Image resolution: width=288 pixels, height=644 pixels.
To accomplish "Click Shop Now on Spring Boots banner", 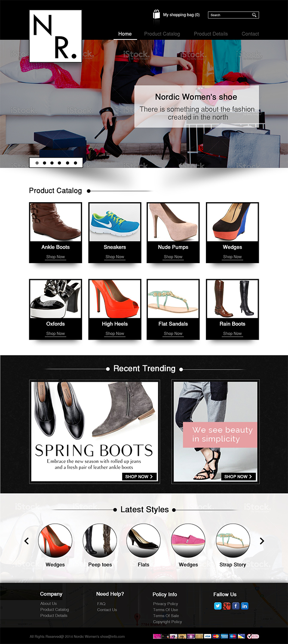I will (x=139, y=477).
